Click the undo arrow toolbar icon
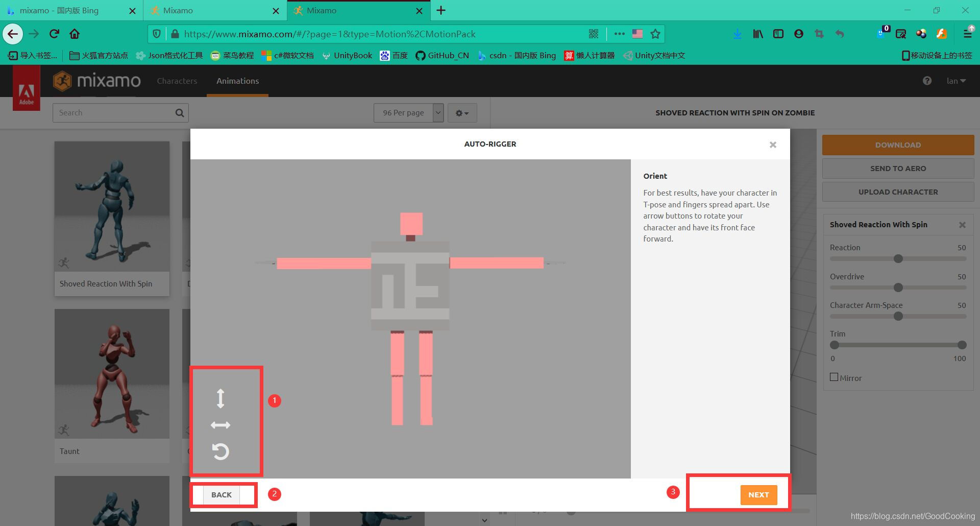The image size is (980, 526). (840, 34)
